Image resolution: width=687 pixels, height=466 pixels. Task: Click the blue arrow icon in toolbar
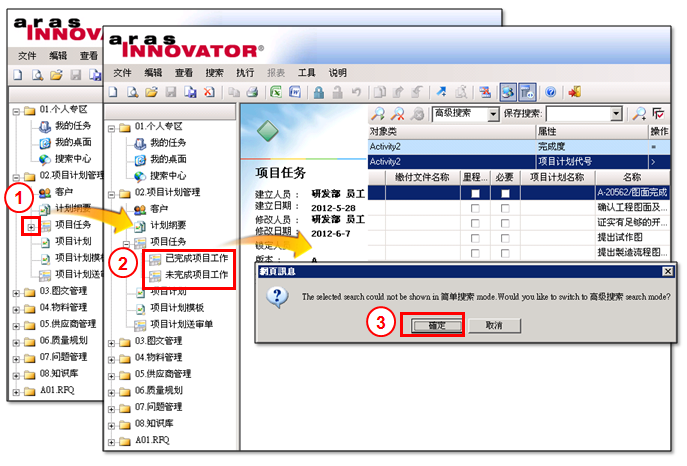[442, 92]
